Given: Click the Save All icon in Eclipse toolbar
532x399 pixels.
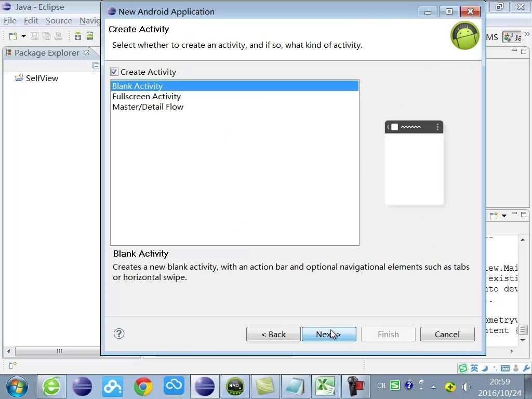Looking at the screenshot, I should pos(46,36).
